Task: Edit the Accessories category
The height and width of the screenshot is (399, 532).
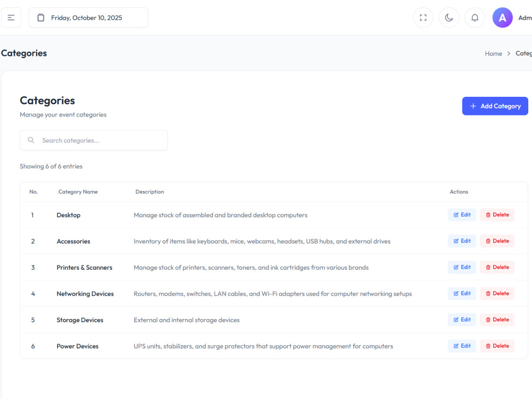Action: click(x=462, y=241)
